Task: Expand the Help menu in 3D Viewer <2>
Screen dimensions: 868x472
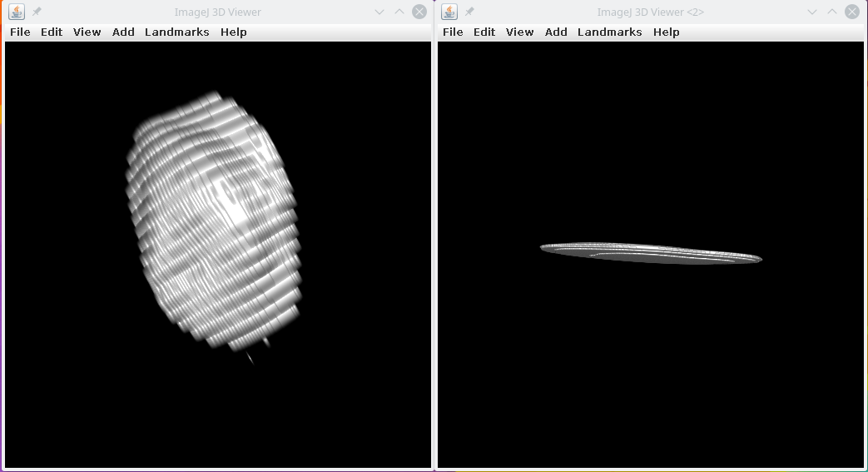Action: pos(666,32)
